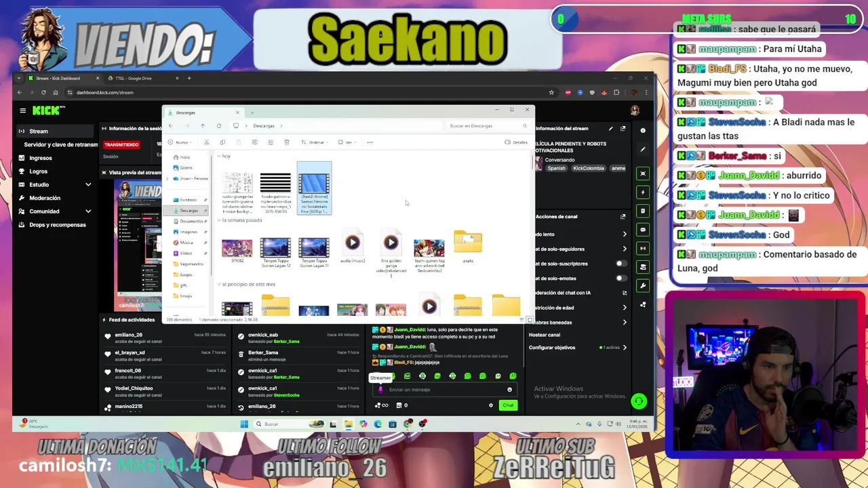Image resolution: width=868 pixels, height=488 pixels.
Task: Click the Explorer delete trash icon
Action: [287, 142]
